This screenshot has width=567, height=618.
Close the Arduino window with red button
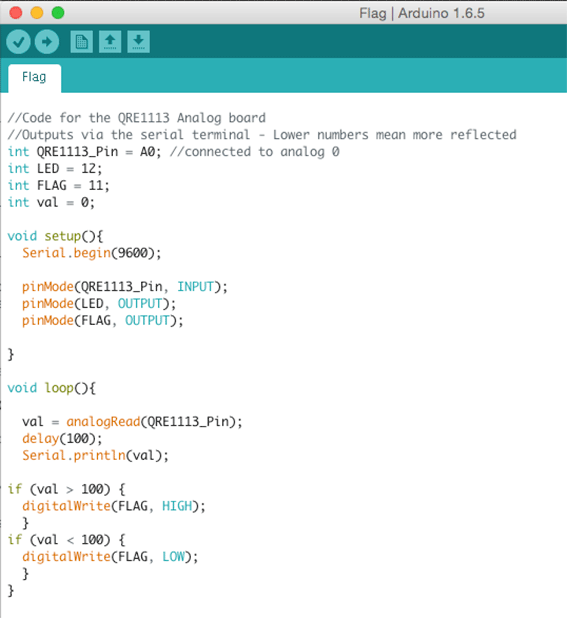click(16, 13)
